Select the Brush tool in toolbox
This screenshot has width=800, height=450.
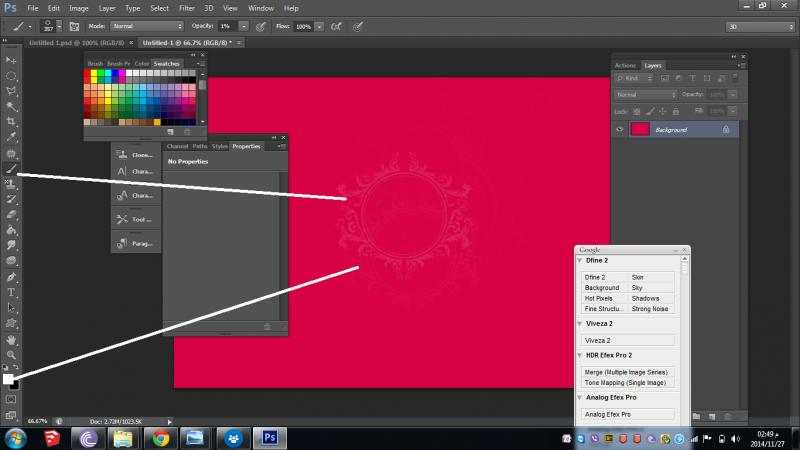click(x=11, y=168)
